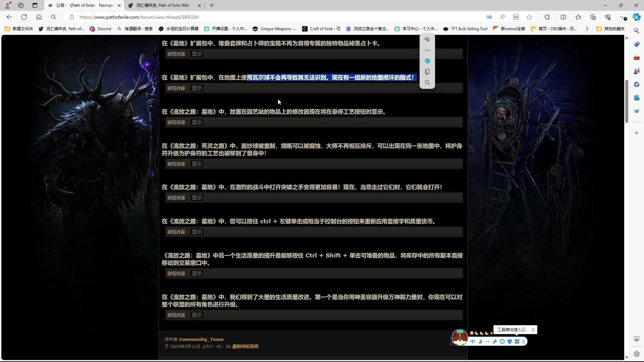Show spoiler under the Breach hands announcement
Viewport: 644px width, 362px height.
(197, 198)
